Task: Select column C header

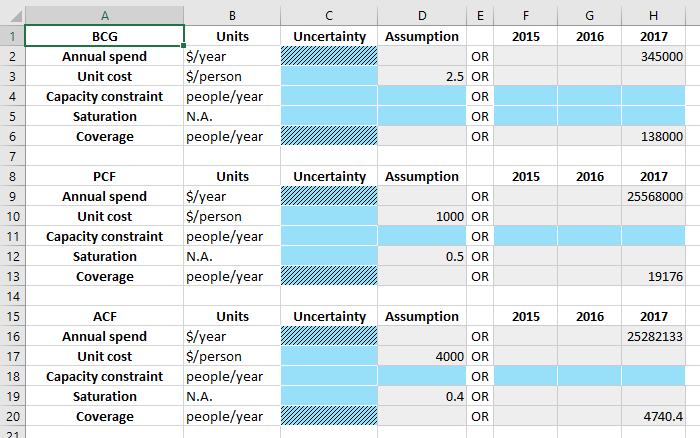Action: [x=329, y=16]
